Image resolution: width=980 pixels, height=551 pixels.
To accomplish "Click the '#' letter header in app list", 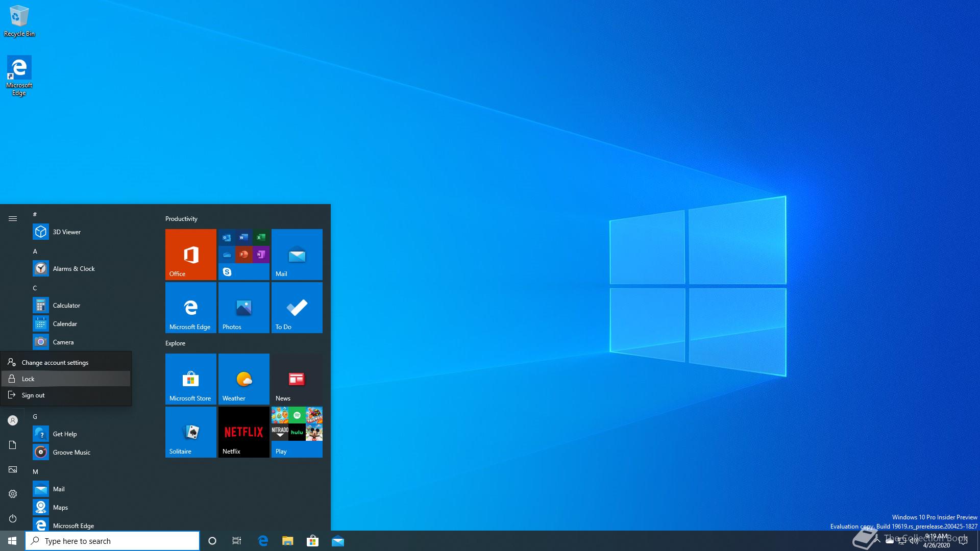I will pyautogui.click(x=35, y=214).
